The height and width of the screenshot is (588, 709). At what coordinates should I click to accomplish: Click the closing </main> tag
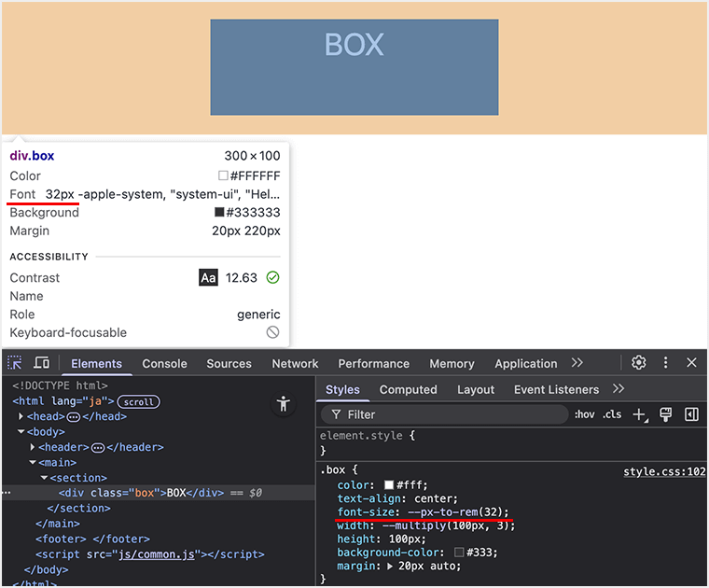pyautogui.click(x=58, y=524)
